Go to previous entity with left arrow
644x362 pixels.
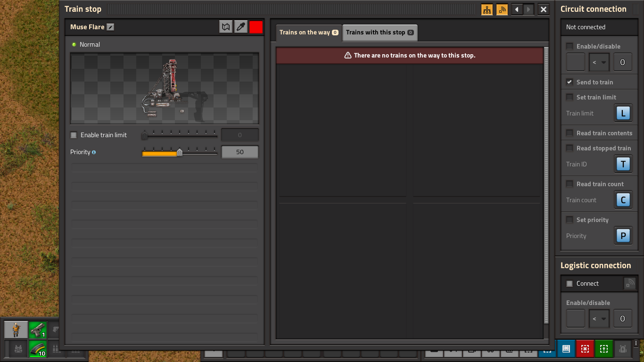click(517, 9)
